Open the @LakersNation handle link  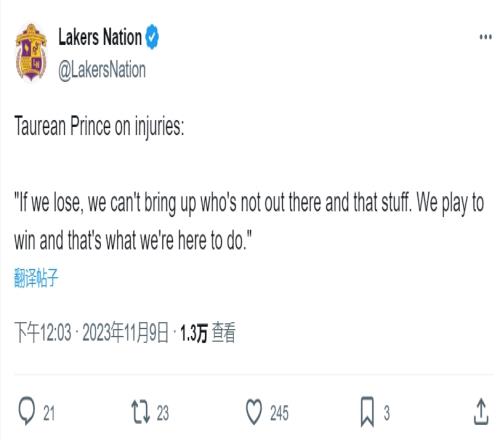coord(102,70)
